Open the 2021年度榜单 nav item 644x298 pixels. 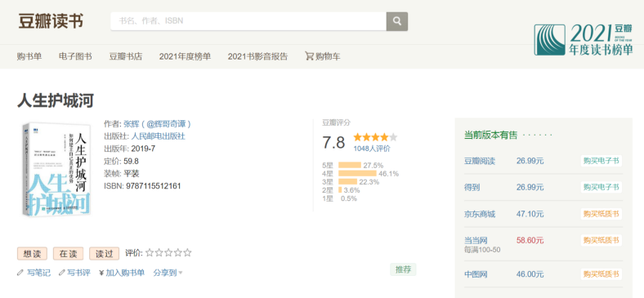pyautogui.click(x=185, y=56)
